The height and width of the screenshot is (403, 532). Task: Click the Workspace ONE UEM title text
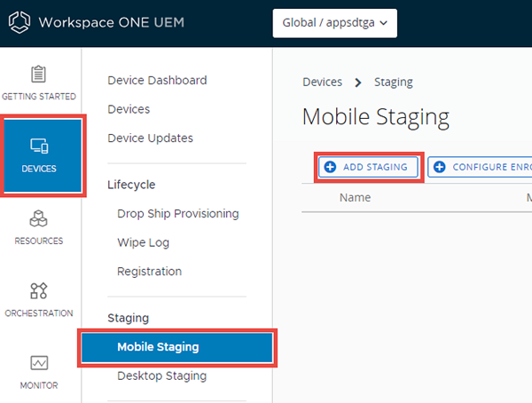click(x=112, y=22)
